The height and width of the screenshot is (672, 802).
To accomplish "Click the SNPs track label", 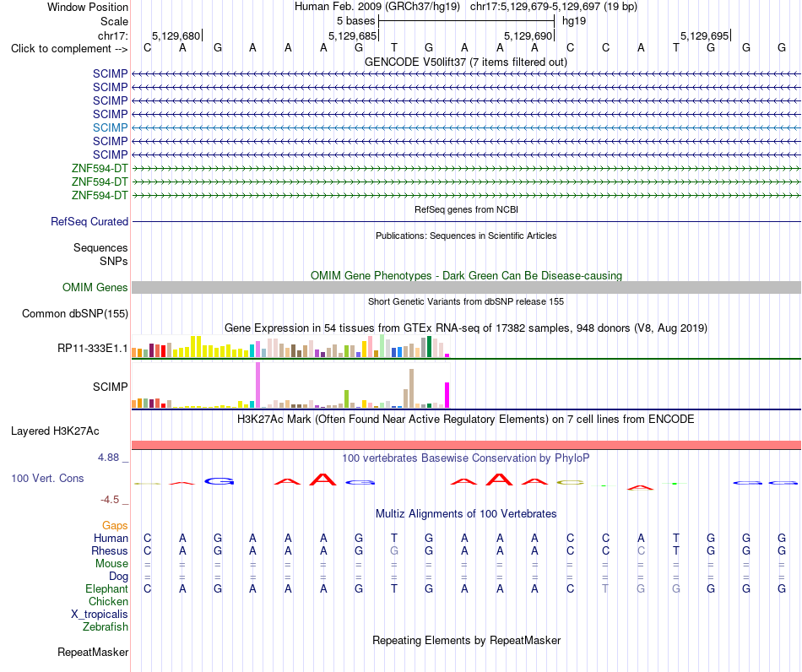I will coord(114,261).
